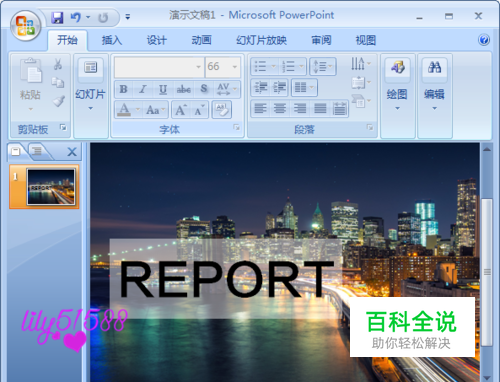
Task: Open the Change Case Aa menu
Action: pyautogui.click(x=155, y=110)
